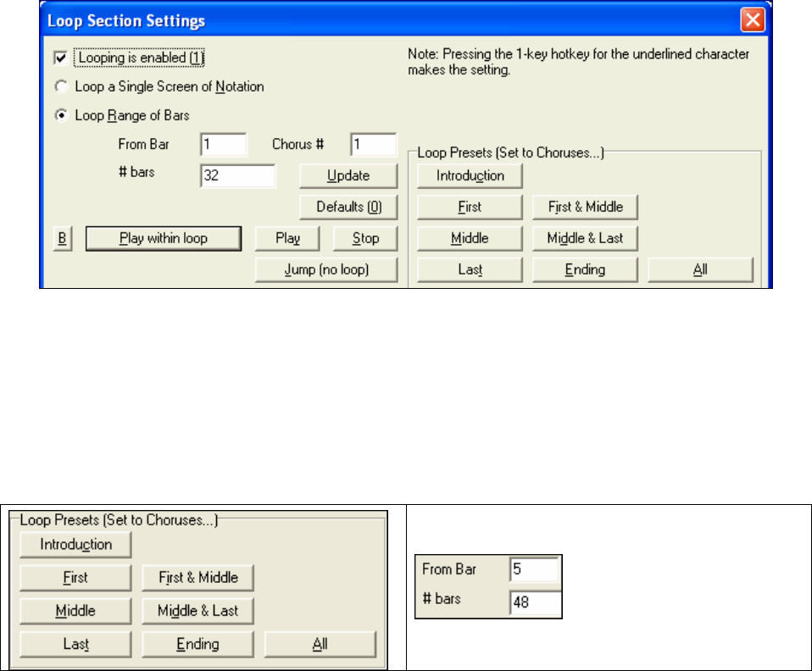
Task: Click Ending in lower Loop Presets panel
Action: pyautogui.click(x=197, y=644)
